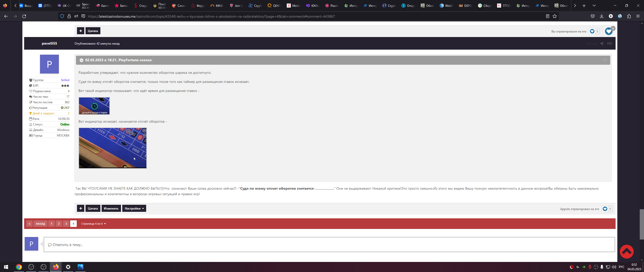644x272 pixels.
Task: Open Google Chrome from the taskbar
Action: click(x=19, y=267)
